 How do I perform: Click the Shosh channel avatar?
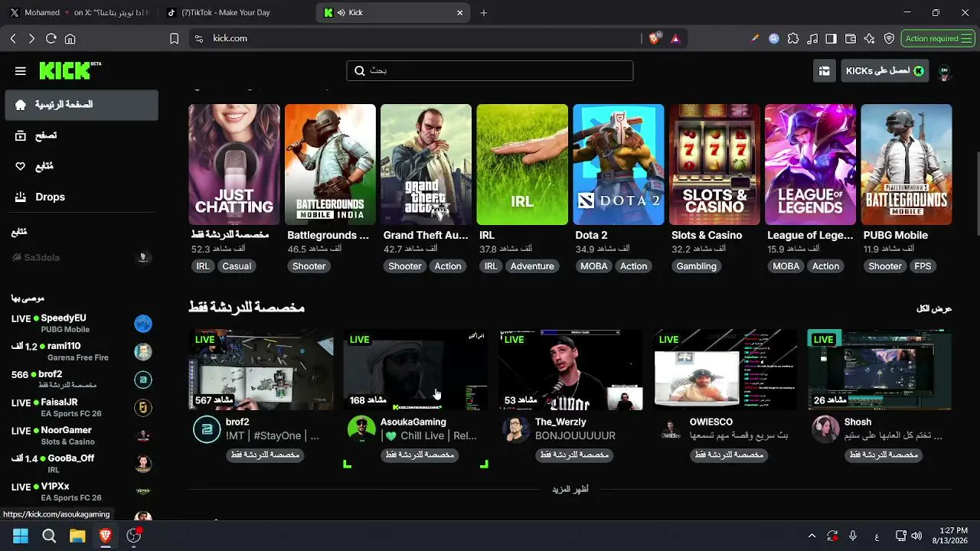coord(825,429)
